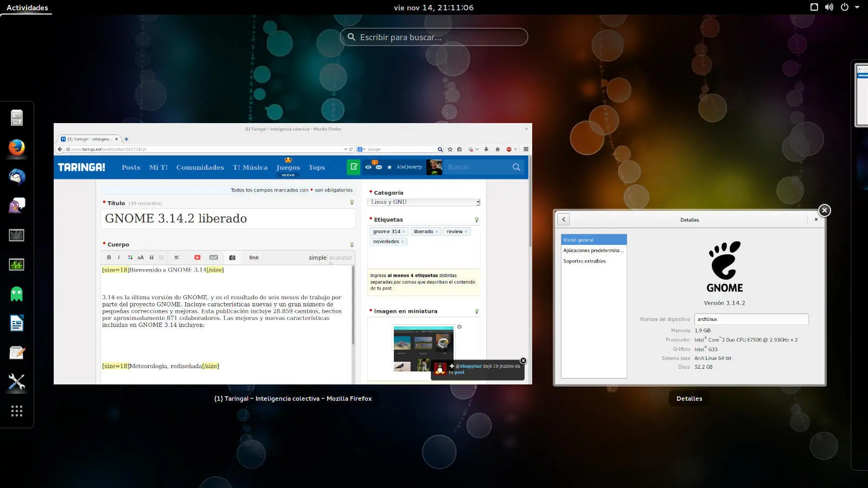Insert a link with the link button

[254, 258]
